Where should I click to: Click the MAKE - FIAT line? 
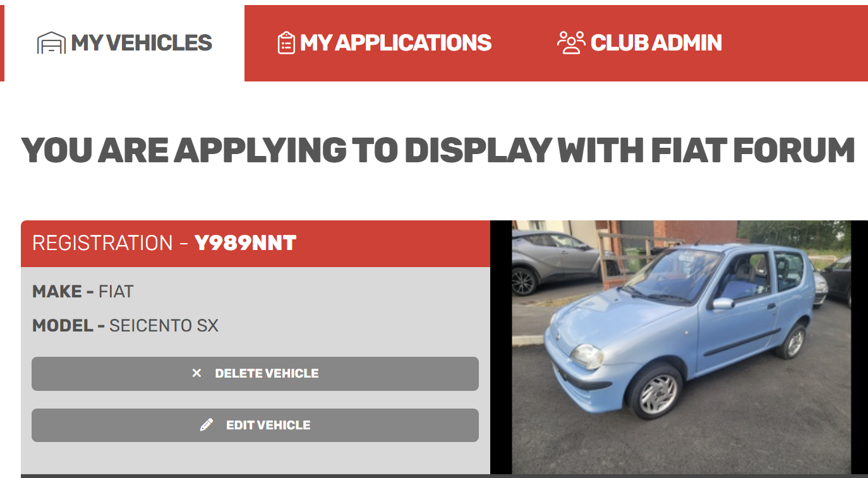83,292
